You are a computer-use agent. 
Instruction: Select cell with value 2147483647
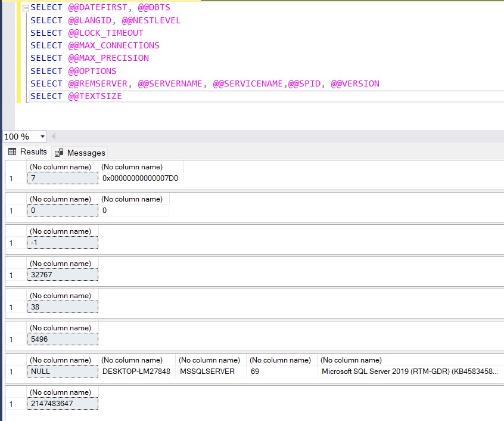[x=63, y=403]
